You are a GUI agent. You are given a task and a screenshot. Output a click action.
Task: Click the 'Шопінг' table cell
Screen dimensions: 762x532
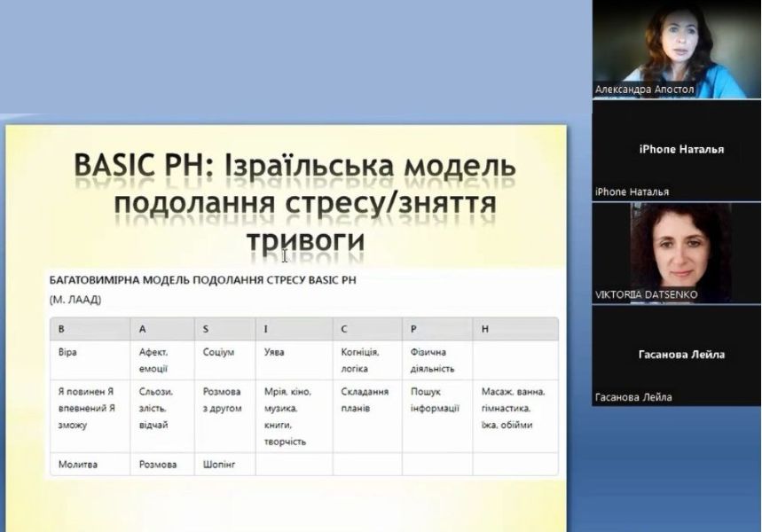(225, 464)
